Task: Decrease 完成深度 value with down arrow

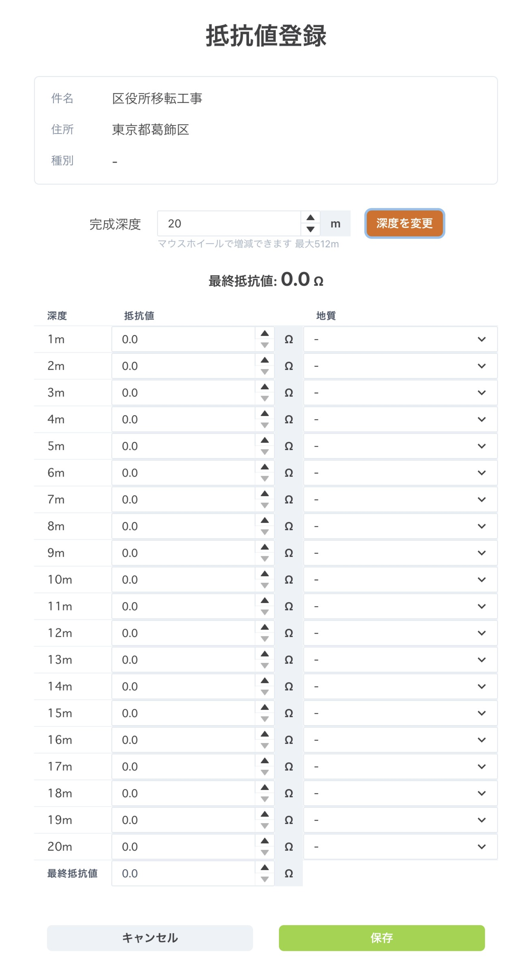Action: coord(310,229)
